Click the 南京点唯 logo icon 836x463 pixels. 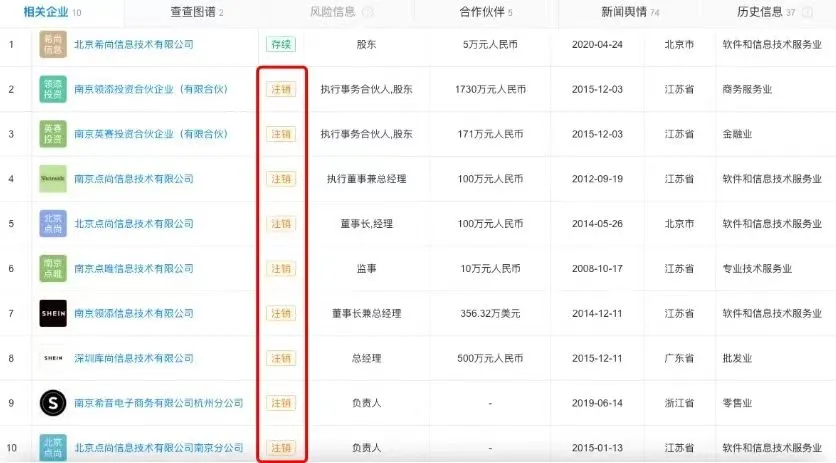tap(53, 268)
